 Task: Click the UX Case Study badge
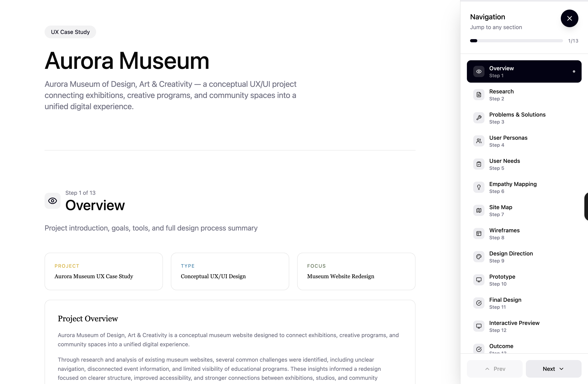[70, 32]
